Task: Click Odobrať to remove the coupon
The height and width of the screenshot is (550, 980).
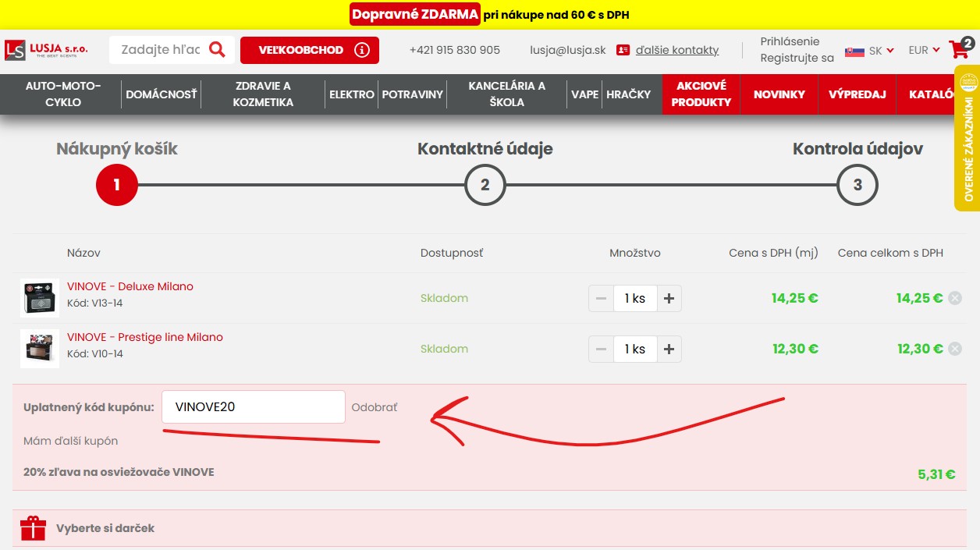Action: pyautogui.click(x=375, y=407)
